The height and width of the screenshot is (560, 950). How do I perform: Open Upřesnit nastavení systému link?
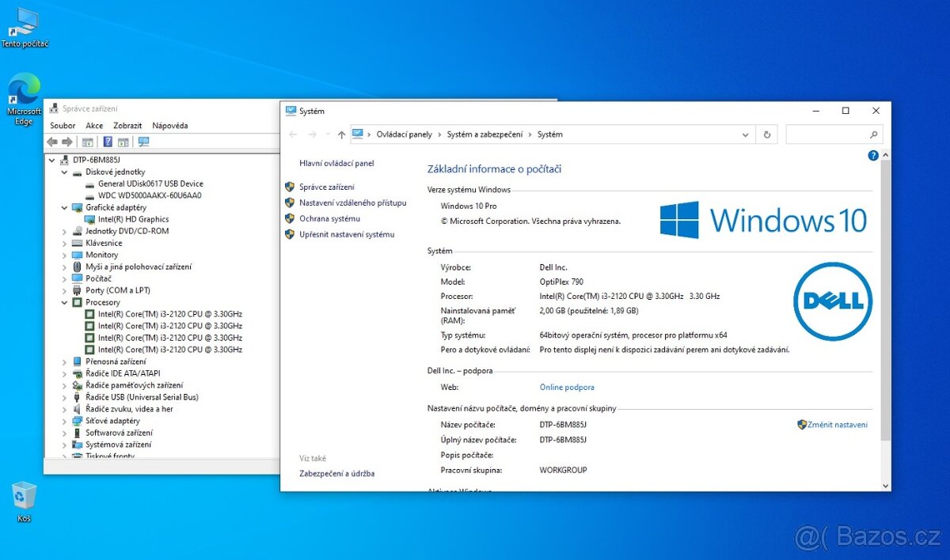point(347,234)
